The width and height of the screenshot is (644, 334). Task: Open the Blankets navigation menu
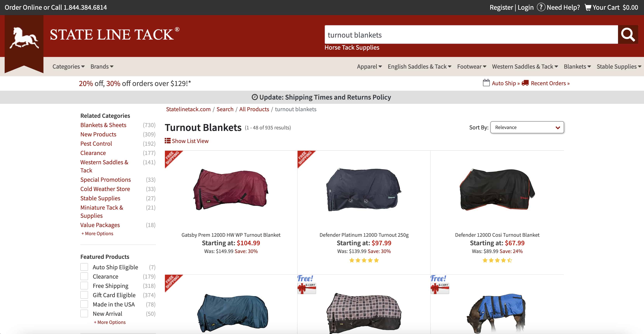pyautogui.click(x=577, y=66)
